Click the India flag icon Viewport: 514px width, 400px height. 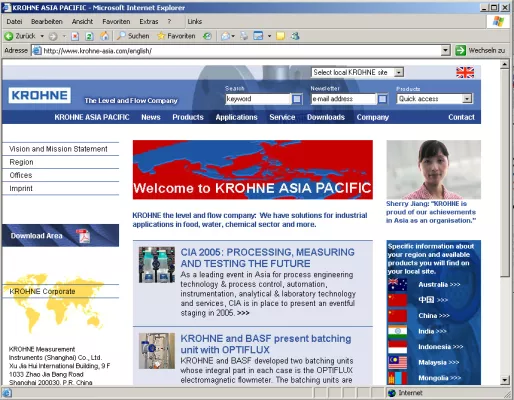pyautogui.click(x=397, y=332)
